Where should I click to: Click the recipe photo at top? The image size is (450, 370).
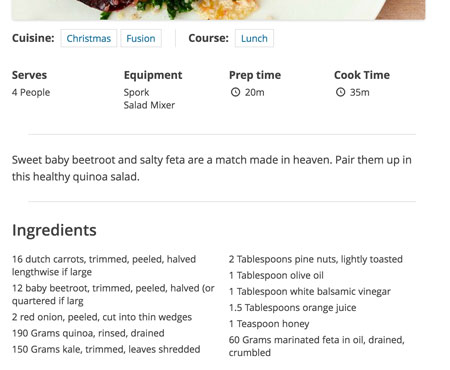pos(218,10)
